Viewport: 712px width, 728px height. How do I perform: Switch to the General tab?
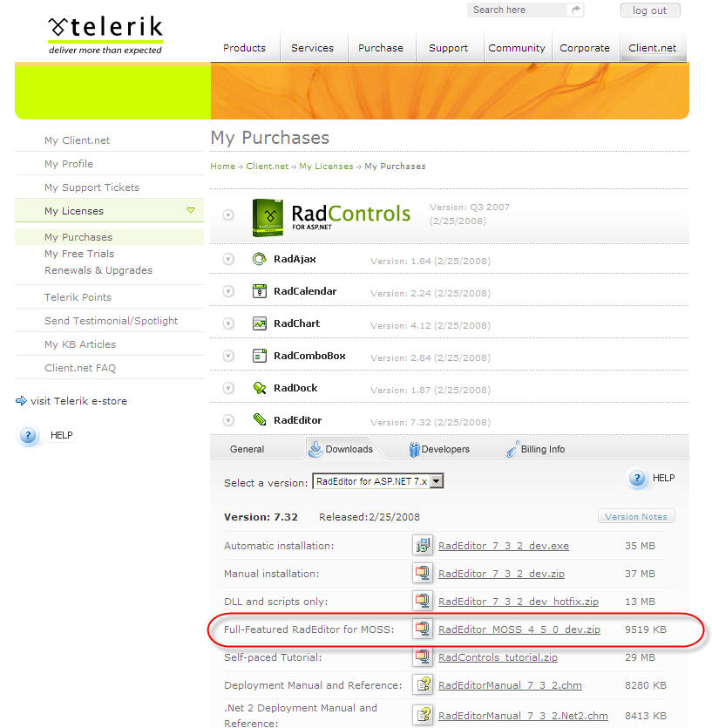click(x=247, y=449)
